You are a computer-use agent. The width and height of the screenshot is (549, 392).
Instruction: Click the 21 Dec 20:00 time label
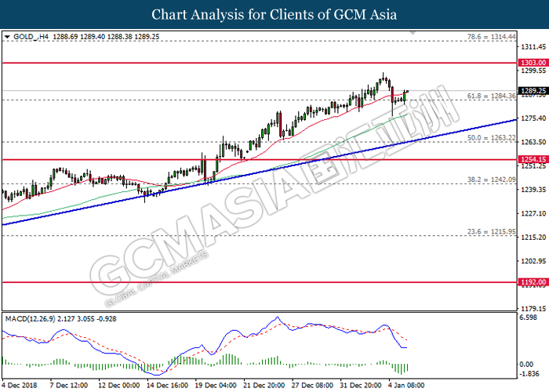(264, 386)
